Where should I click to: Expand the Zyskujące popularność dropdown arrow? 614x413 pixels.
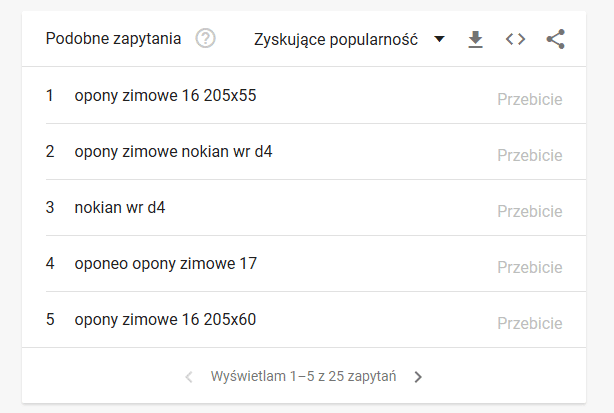coord(440,39)
